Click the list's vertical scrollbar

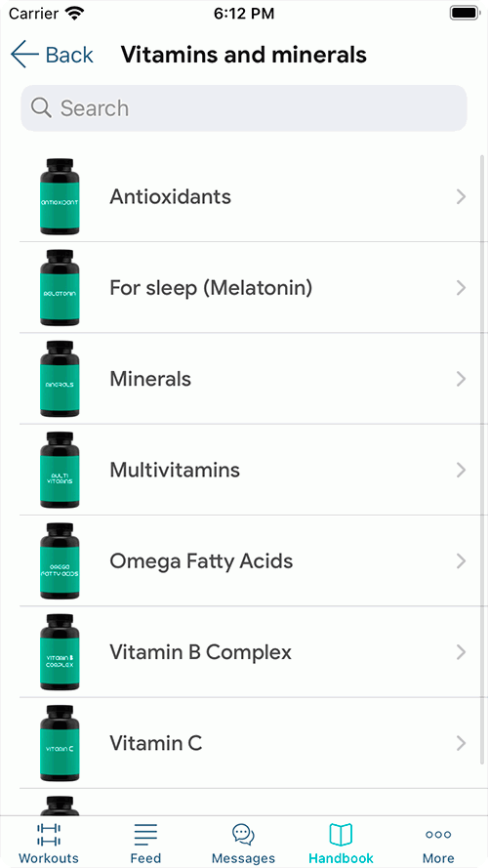point(482,460)
